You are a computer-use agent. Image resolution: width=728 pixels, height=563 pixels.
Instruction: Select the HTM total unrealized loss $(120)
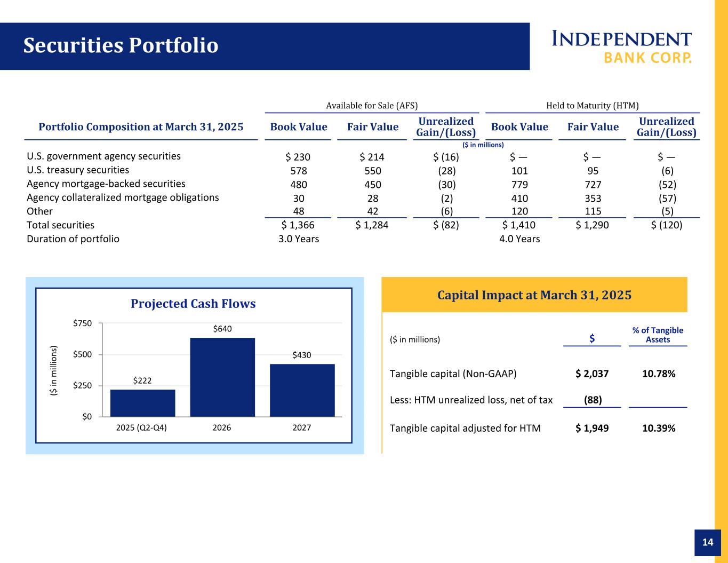click(x=667, y=225)
